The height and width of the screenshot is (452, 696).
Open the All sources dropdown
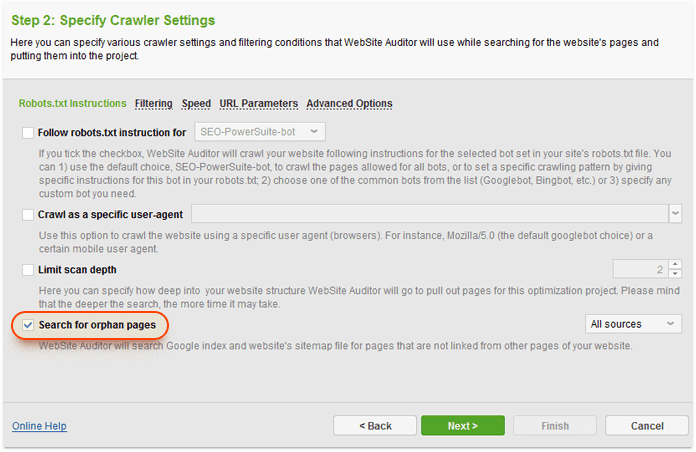[632, 324]
